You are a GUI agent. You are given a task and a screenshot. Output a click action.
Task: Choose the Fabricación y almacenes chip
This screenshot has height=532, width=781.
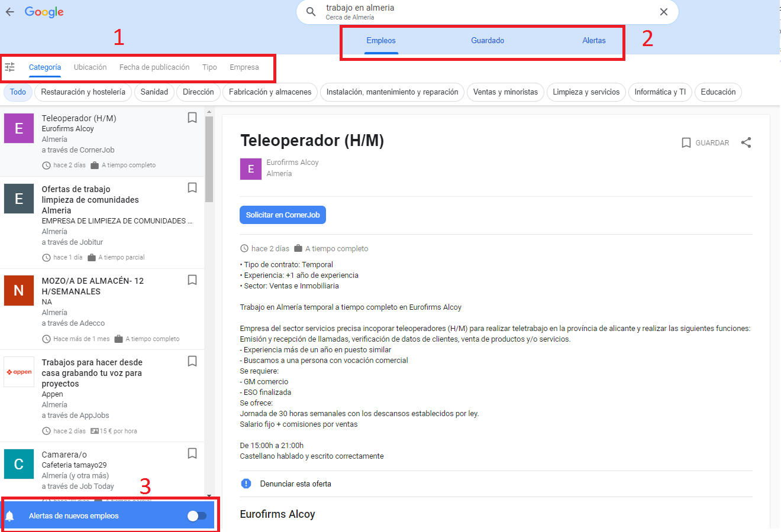270,92
